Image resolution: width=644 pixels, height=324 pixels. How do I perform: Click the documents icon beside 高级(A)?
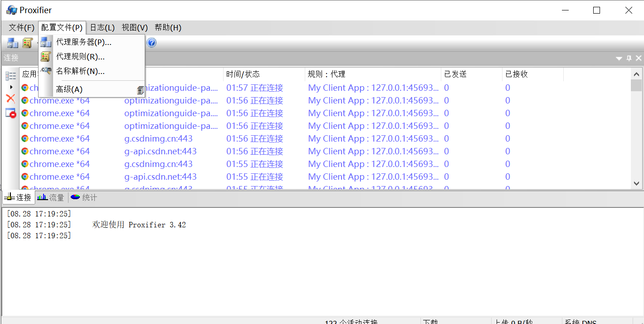pyautogui.click(x=141, y=90)
